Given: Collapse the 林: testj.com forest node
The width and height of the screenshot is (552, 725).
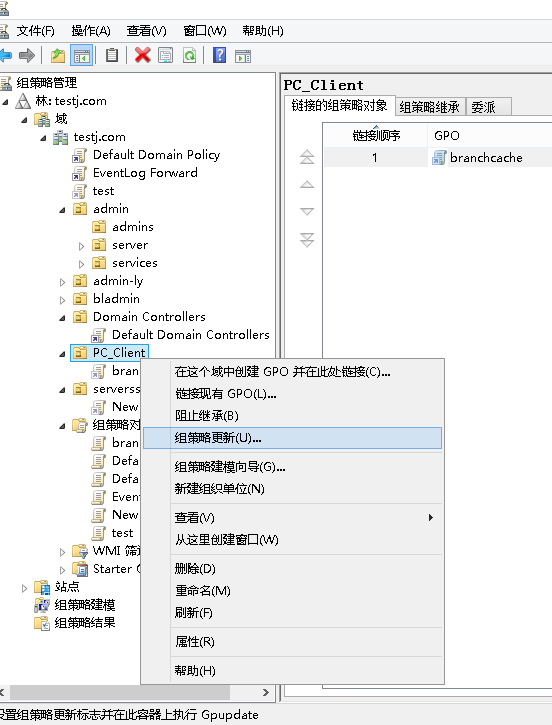Looking at the screenshot, I should click(6, 102).
